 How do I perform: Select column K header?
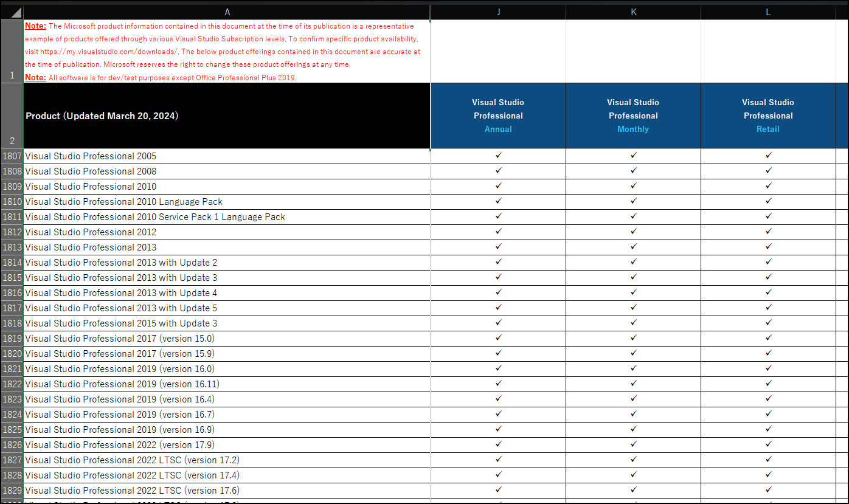633,12
